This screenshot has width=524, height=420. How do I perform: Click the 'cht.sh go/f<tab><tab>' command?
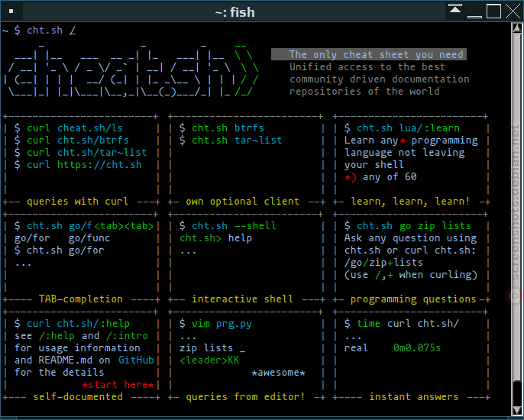[90, 226]
